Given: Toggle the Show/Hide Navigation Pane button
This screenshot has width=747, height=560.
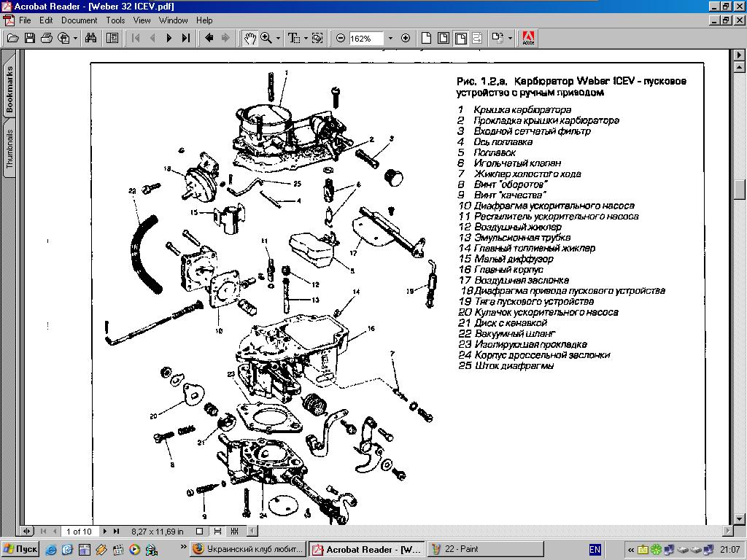Looking at the screenshot, I should [x=112, y=38].
